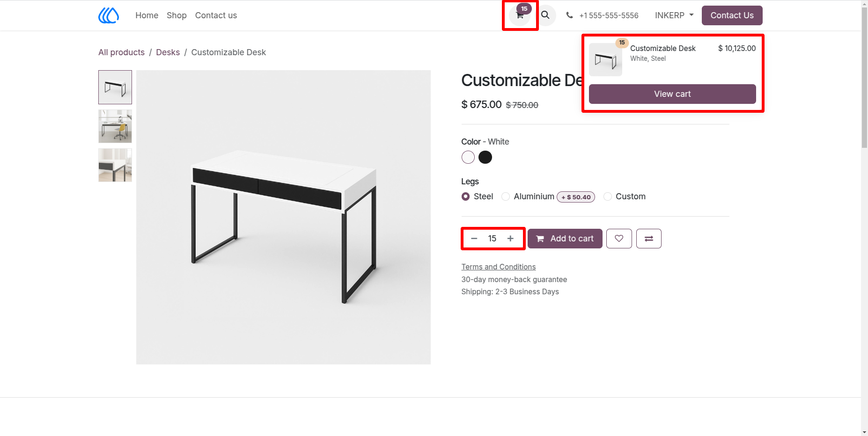The height and width of the screenshot is (436, 868).
Task: Click the compare arrows icon button
Action: (649, 239)
